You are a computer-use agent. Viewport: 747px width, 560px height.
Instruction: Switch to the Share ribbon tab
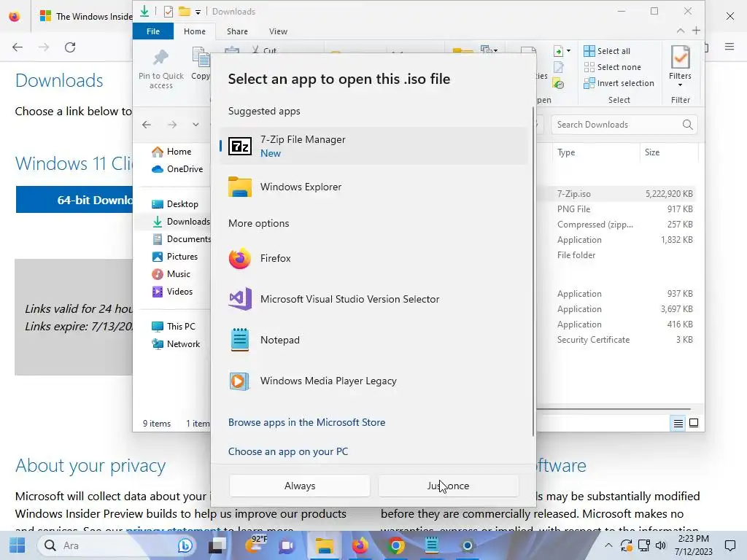pos(237,31)
